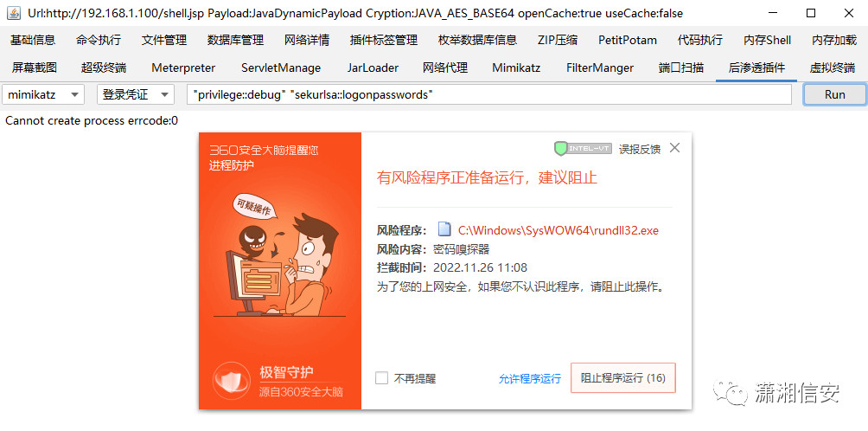Tick the 不再提醒 checkbox
Viewport: 868px width, 431px height.
pyautogui.click(x=381, y=378)
